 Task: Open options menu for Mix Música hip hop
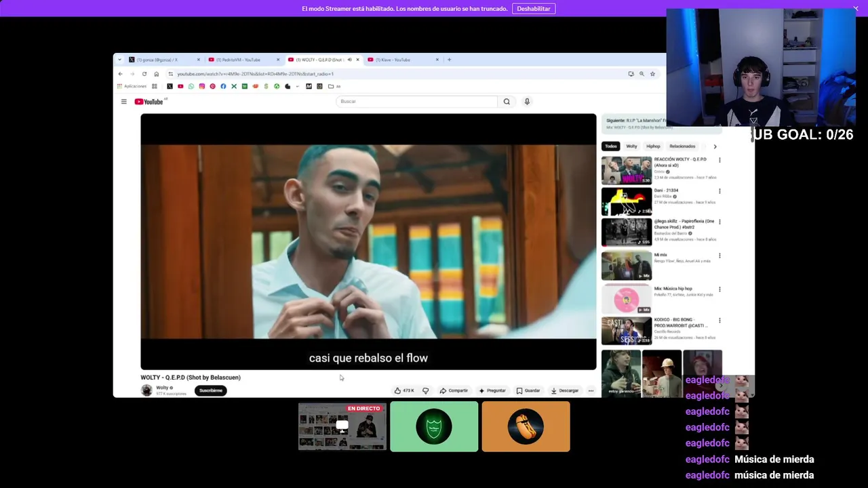tap(719, 289)
